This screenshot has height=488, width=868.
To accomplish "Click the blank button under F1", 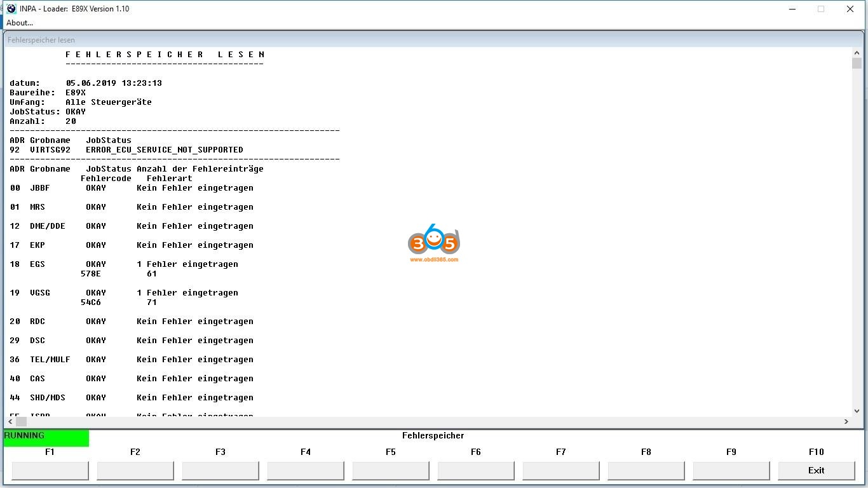I will pos(50,470).
